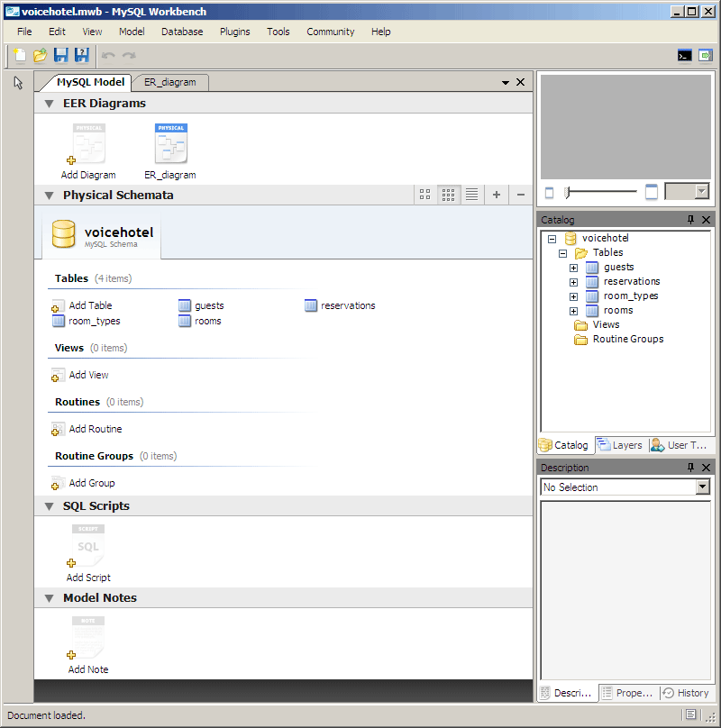Expand the guests node in Catalog
This screenshot has width=721, height=728.
574,268
